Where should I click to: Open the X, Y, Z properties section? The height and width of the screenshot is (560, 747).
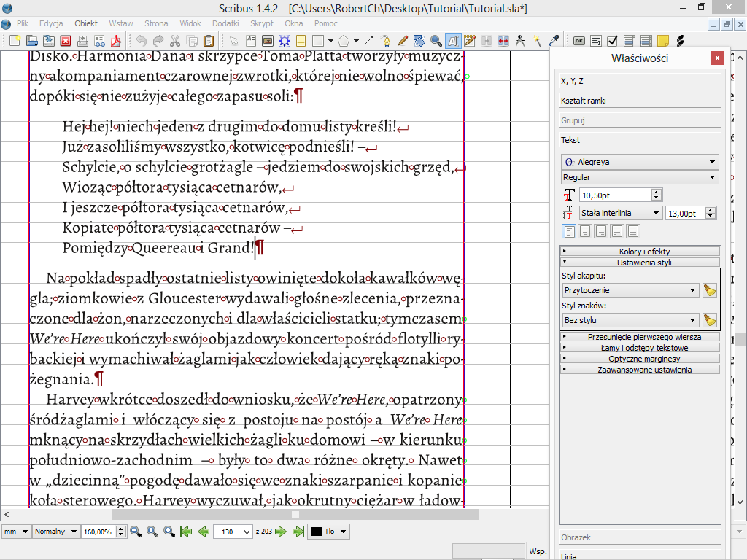pos(640,81)
